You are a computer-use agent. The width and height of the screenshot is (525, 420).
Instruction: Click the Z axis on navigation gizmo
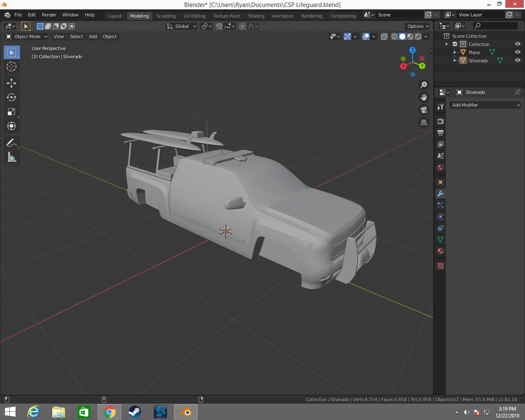tap(413, 50)
